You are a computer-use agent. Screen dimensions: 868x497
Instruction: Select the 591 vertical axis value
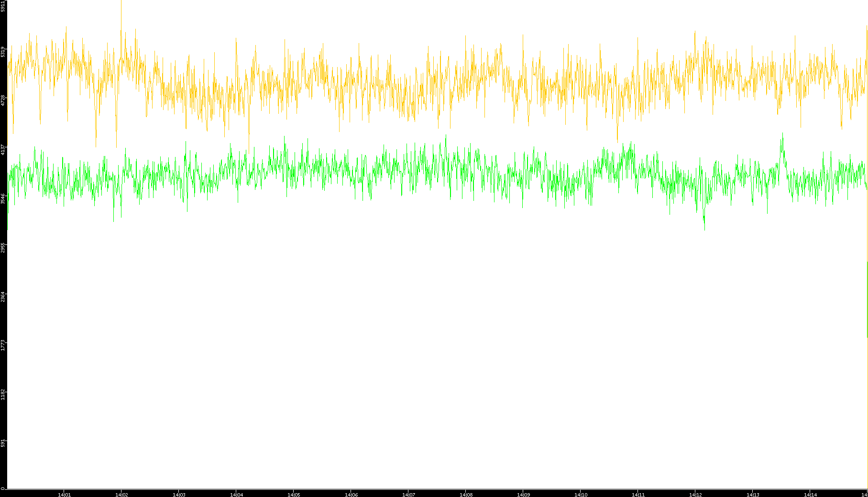[3, 443]
